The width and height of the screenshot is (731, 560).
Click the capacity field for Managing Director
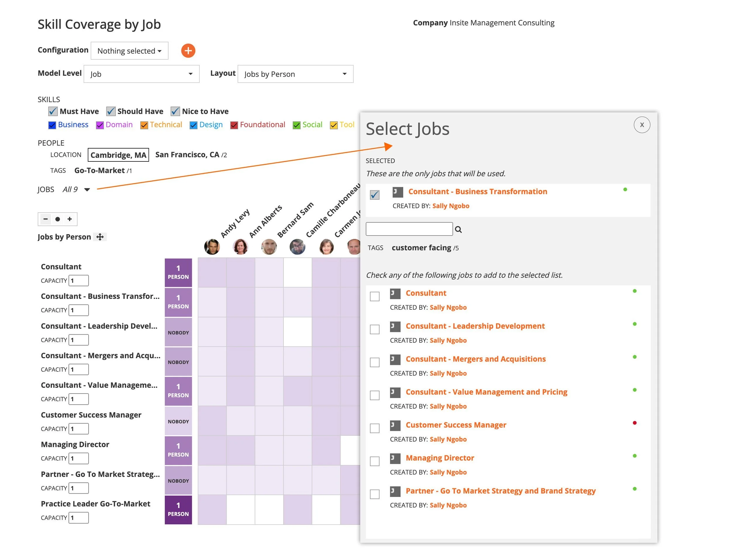click(x=79, y=458)
